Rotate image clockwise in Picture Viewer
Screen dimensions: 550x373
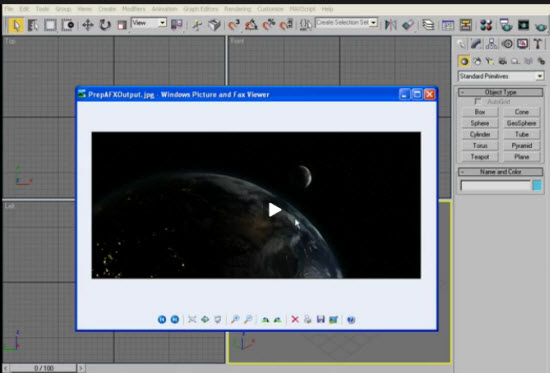tap(265, 319)
